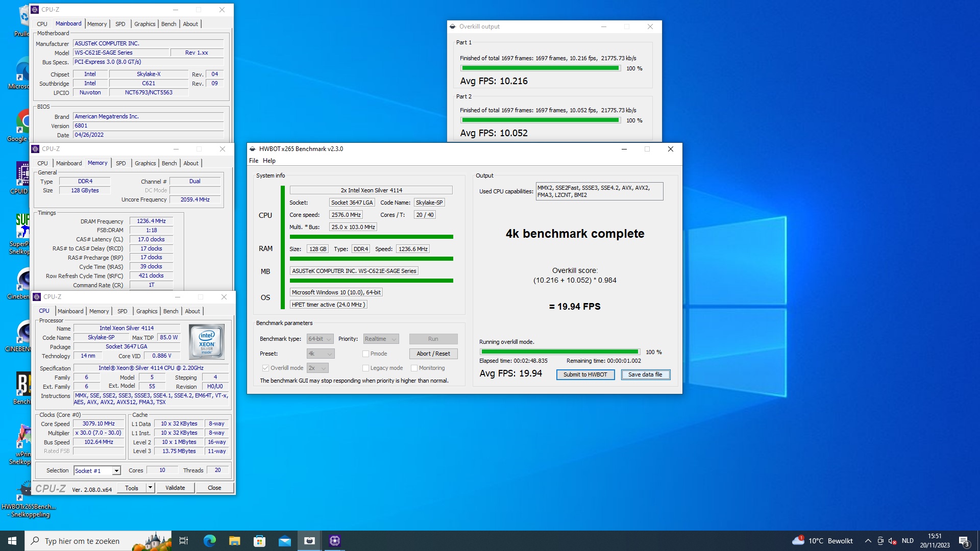This screenshot has height=551, width=980.
Task: Select the '= 19.94 FPS' result text
Action: tap(575, 307)
